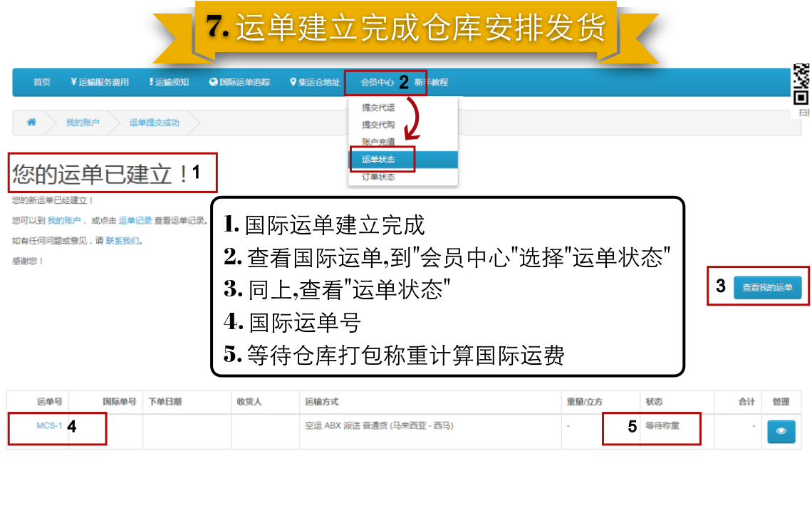Open 首页 in the navigation bar
This screenshot has height=513, width=812.
42,83
